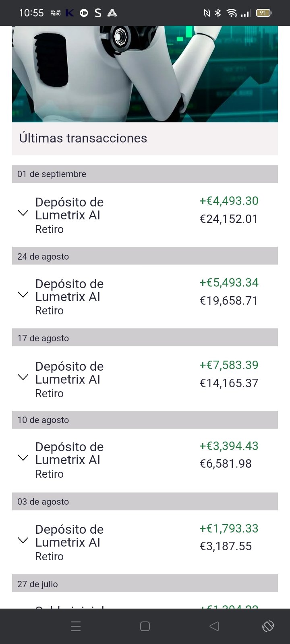Tap the S app notification icon
The image size is (290, 644).
[x=98, y=13]
